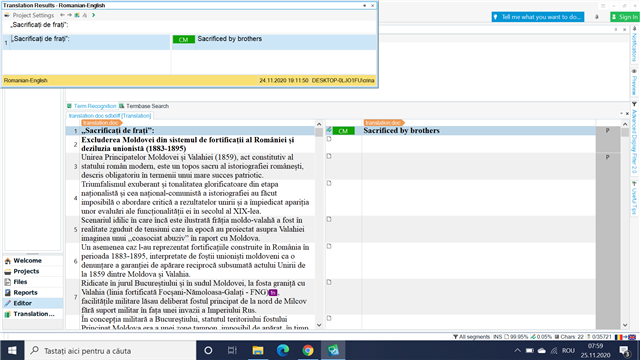Open Microsoft Edge from the taskbar
This screenshot has width=640, height=360.
coord(283,351)
